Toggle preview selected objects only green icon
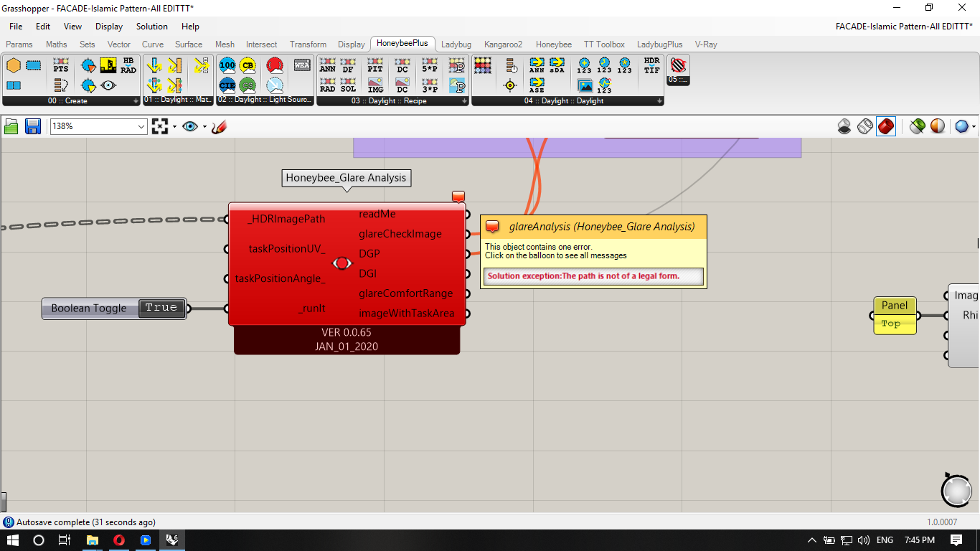 pos(917,126)
